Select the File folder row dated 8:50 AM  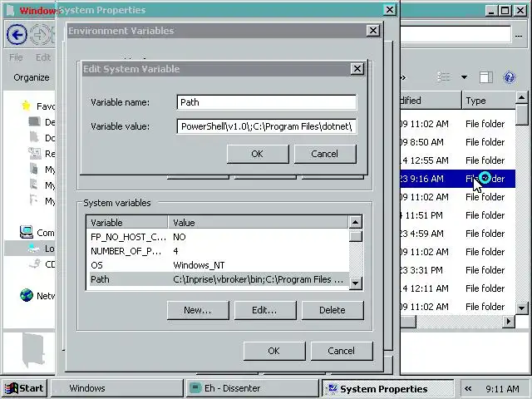tap(458, 142)
